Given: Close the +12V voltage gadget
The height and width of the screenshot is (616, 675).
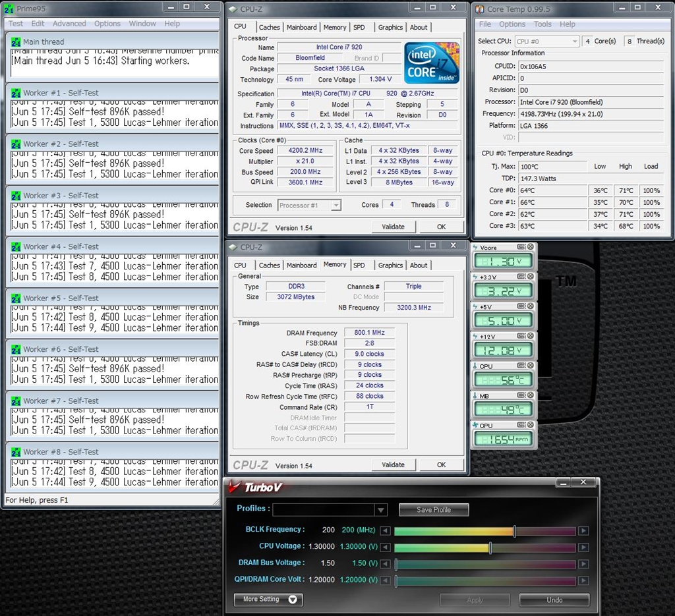Looking at the screenshot, I should click(531, 336).
